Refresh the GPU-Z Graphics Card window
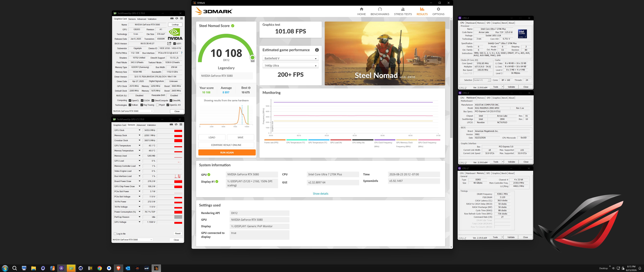 click(177, 19)
